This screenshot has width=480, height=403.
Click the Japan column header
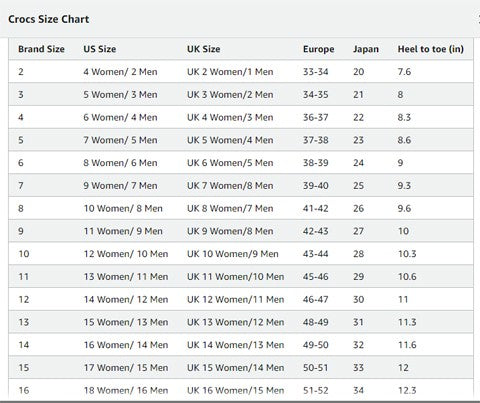pyautogui.click(x=366, y=49)
